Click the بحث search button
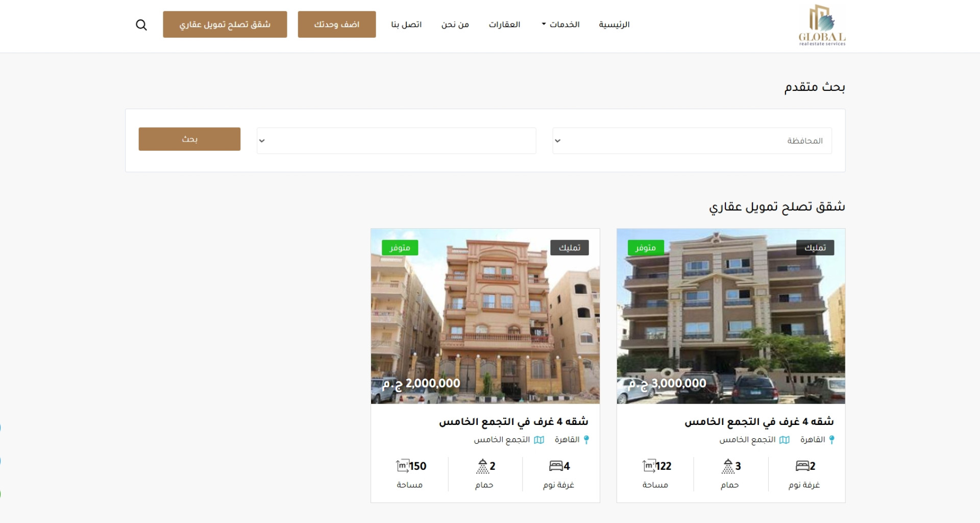This screenshot has height=523, width=980. [x=189, y=139]
